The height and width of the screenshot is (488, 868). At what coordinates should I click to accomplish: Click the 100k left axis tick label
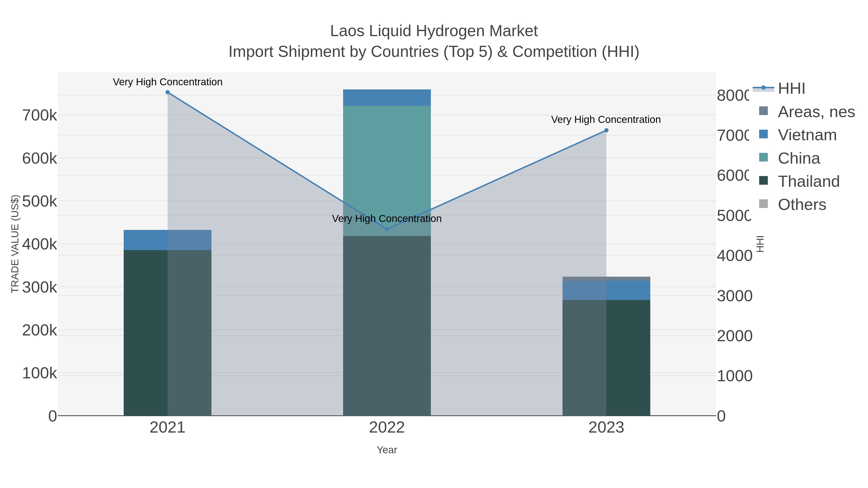pos(40,373)
